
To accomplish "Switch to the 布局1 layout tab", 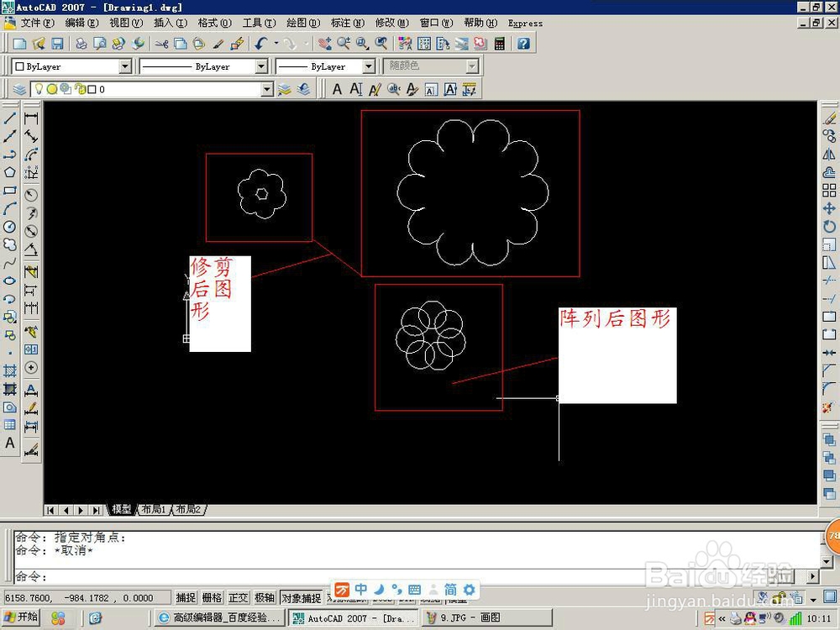I will pyautogui.click(x=155, y=510).
